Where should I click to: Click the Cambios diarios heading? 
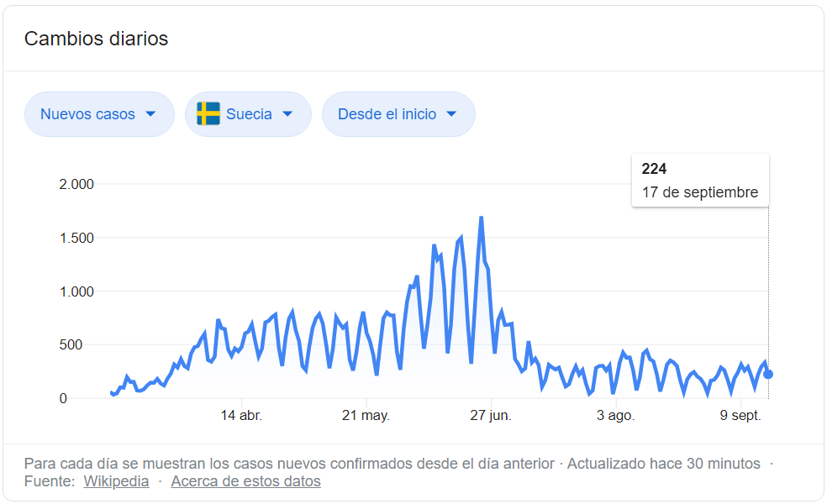(x=96, y=39)
